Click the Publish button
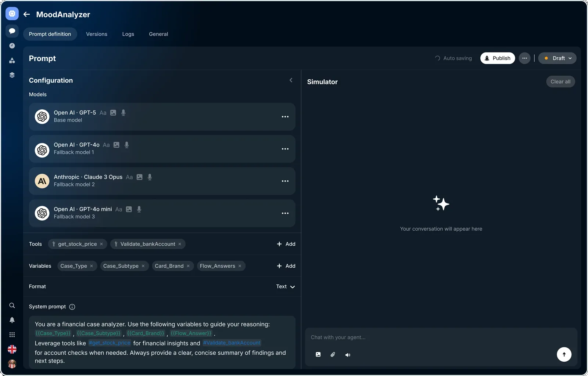This screenshot has width=588, height=376. click(498, 58)
